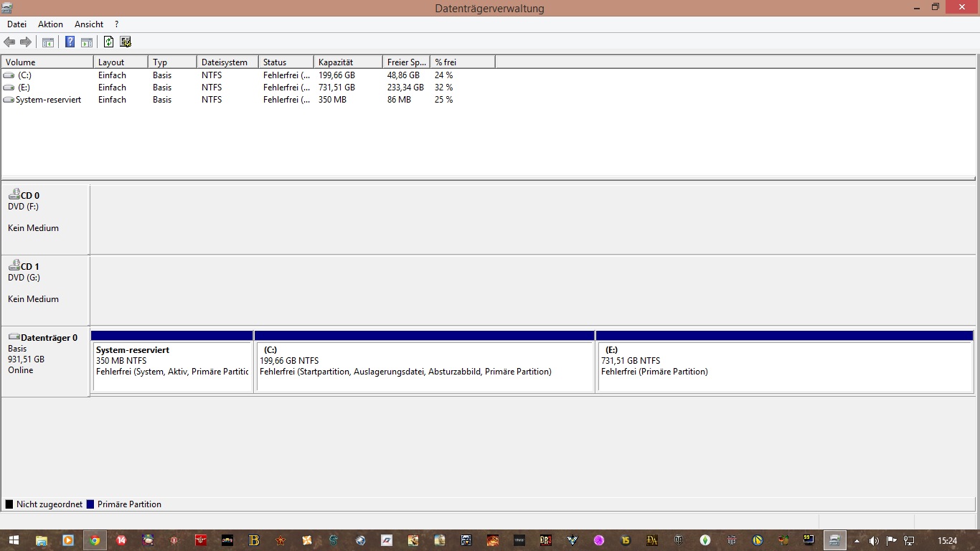The width and height of the screenshot is (980, 551).
Task: Open view settings toolbar icon with gear
Action: [126, 42]
